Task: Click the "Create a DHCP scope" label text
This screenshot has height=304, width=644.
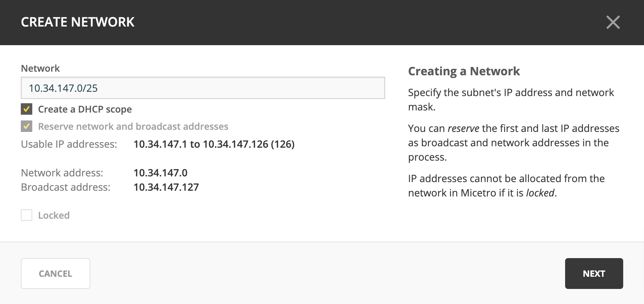Action: point(85,109)
